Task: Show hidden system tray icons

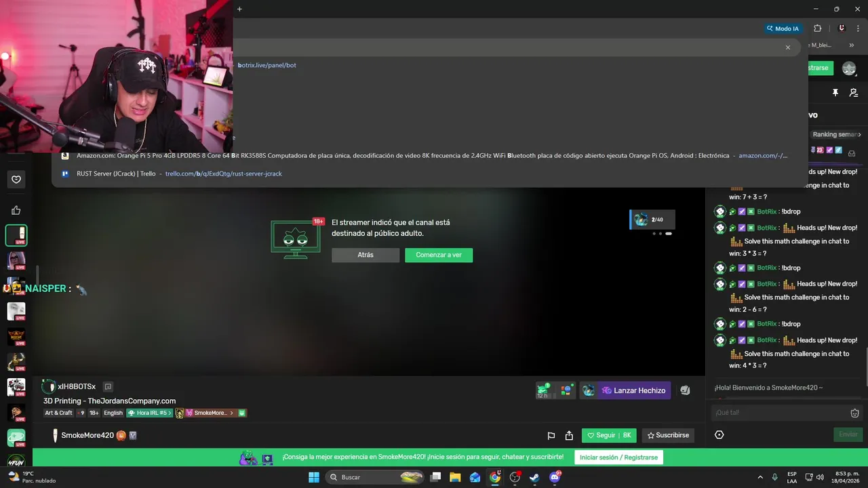Action: 759,477
